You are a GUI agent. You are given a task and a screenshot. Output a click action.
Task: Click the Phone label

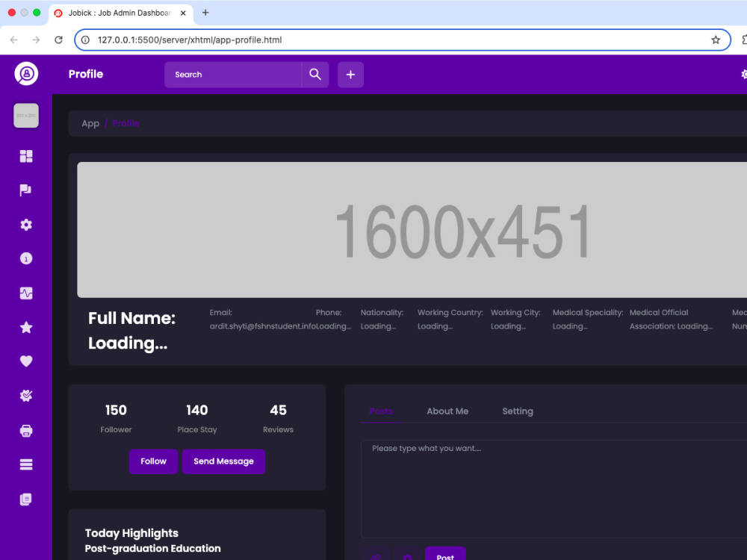tap(329, 313)
